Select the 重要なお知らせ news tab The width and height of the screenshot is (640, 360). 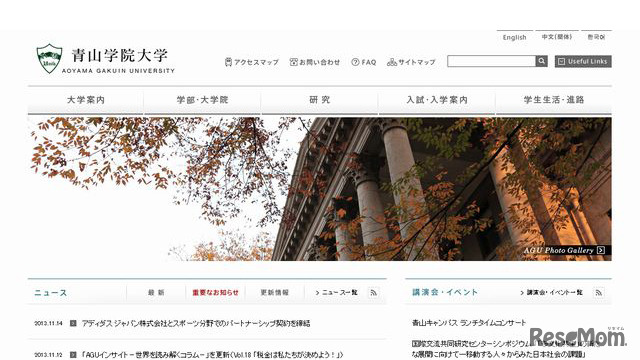pos(215,293)
